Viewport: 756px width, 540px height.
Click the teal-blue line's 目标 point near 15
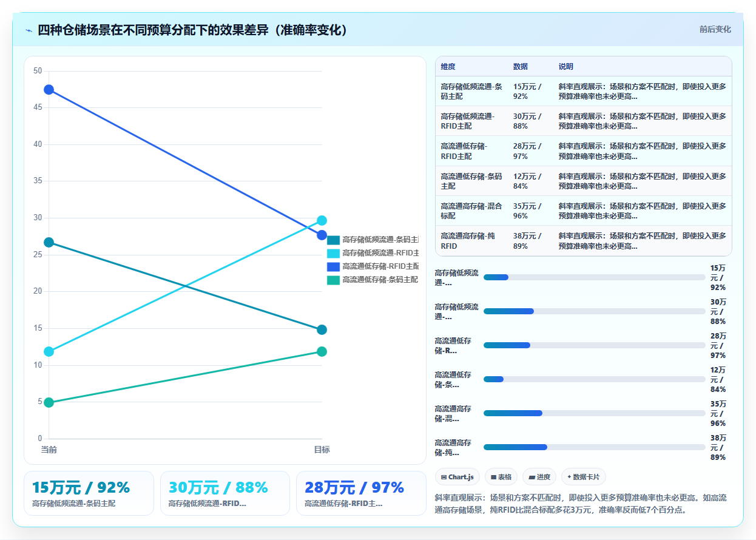322,329
